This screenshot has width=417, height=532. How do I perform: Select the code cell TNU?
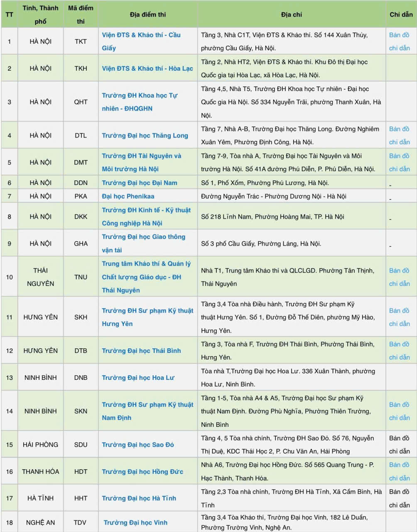tap(81, 277)
